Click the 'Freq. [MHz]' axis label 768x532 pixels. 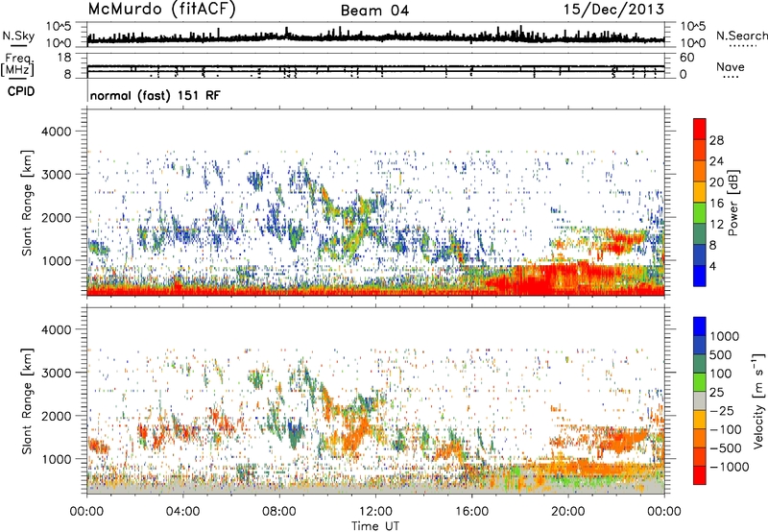click(18, 64)
